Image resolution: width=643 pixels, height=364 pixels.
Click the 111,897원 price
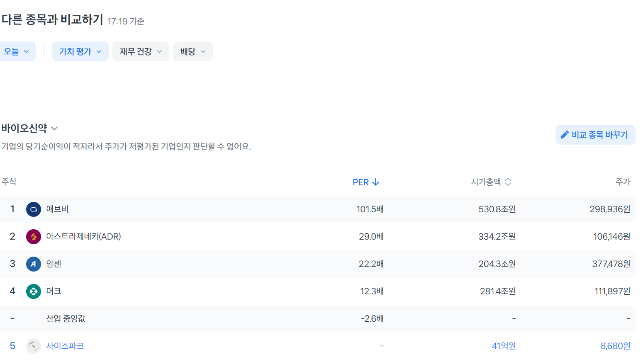612,291
